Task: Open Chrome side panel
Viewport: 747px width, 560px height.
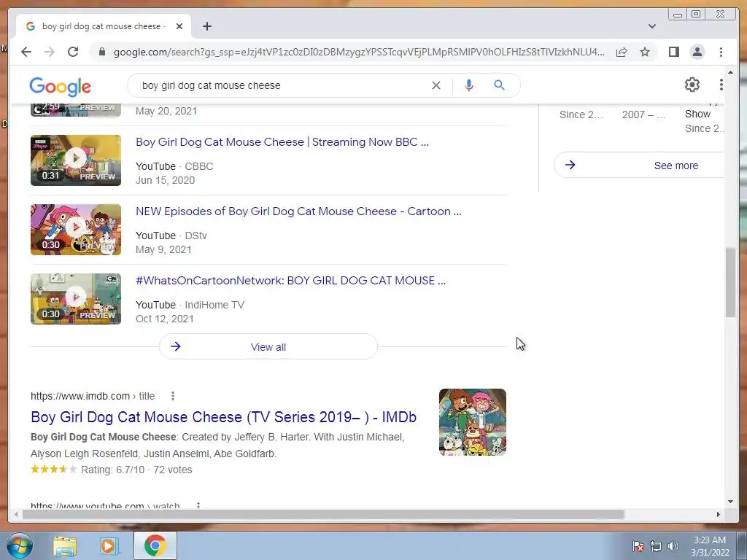Action: 673,52
